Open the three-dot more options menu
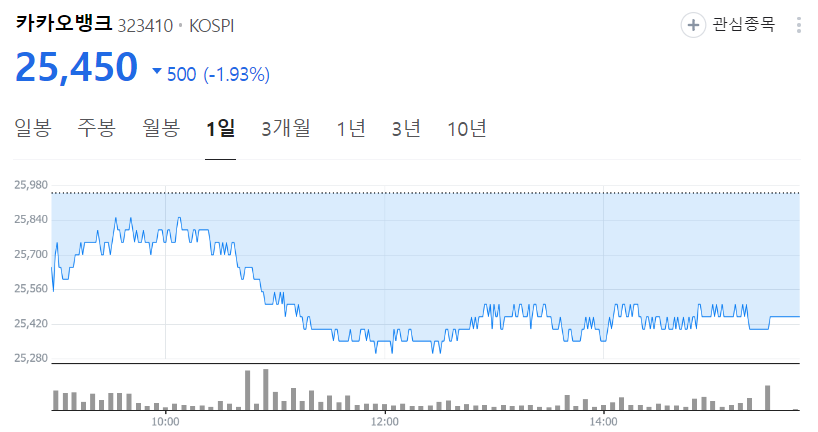Image resolution: width=818 pixels, height=432 pixels. pyautogui.click(x=799, y=25)
